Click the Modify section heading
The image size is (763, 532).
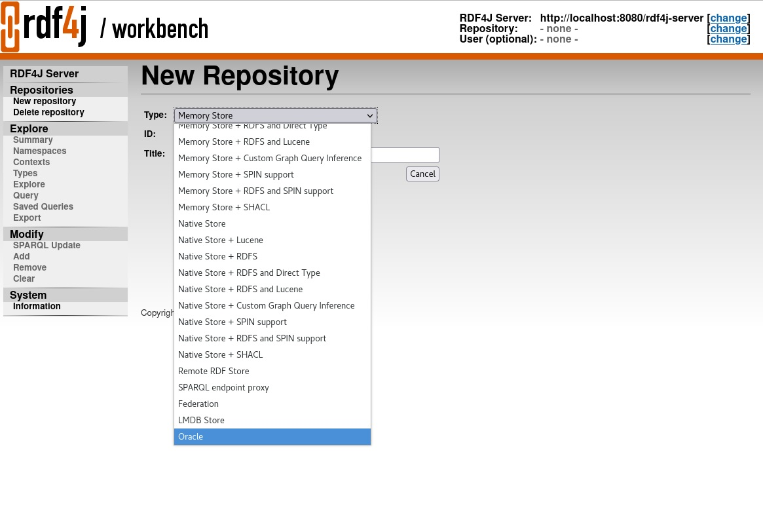point(27,234)
